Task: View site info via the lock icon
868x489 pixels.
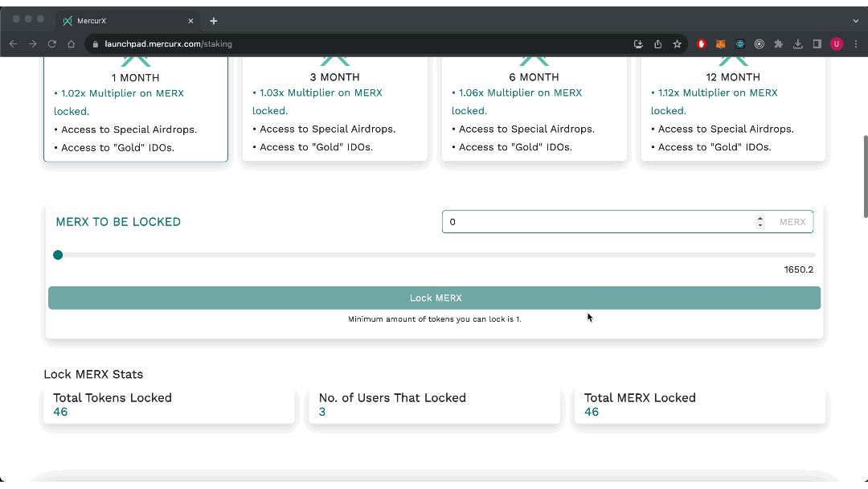Action: click(x=95, y=44)
